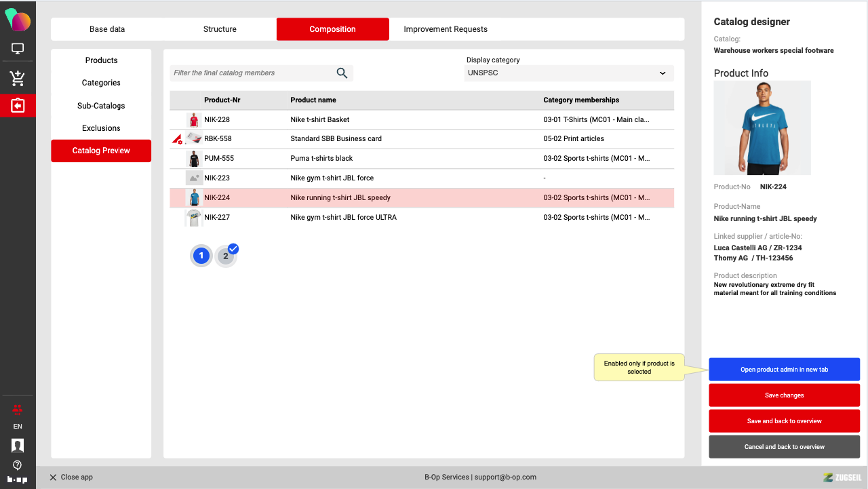The height and width of the screenshot is (489, 868).
Task: Open the Display category UNSPSC dropdown
Action: coord(569,73)
